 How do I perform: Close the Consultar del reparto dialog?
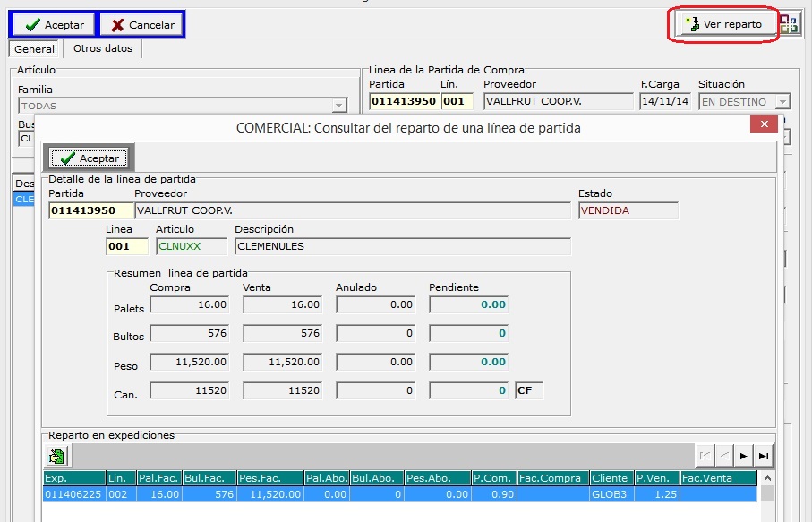click(763, 124)
